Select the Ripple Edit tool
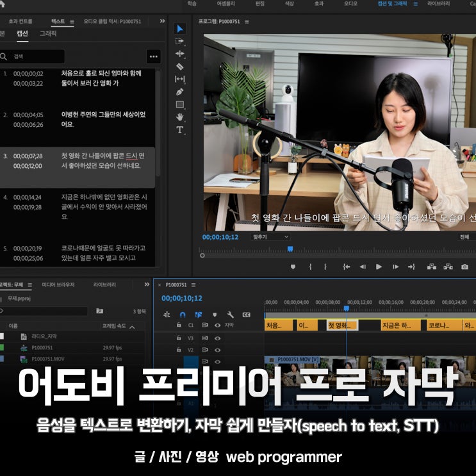The width and height of the screenshot is (476, 476). 180,54
